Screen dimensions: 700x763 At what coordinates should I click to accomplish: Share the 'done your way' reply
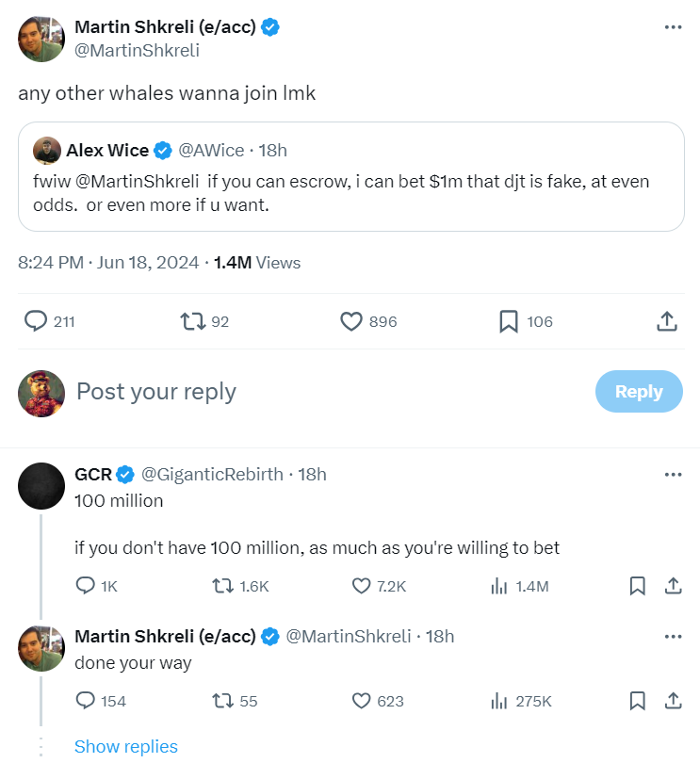point(673,701)
